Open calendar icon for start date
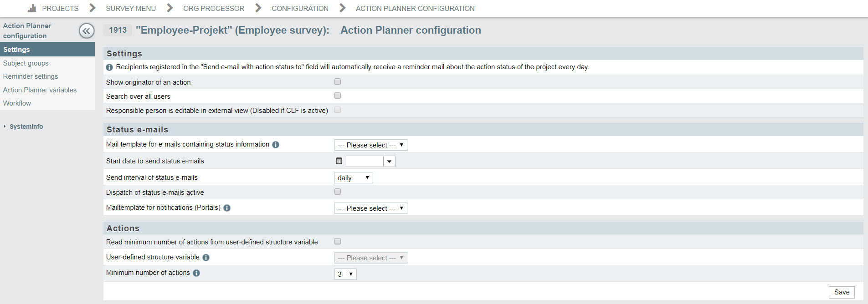 [339, 161]
